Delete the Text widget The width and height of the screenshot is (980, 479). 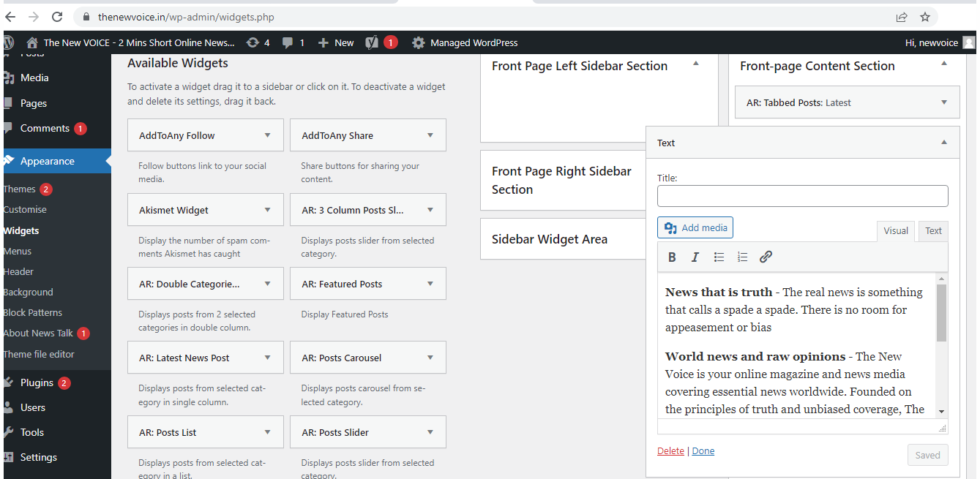pyautogui.click(x=670, y=450)
